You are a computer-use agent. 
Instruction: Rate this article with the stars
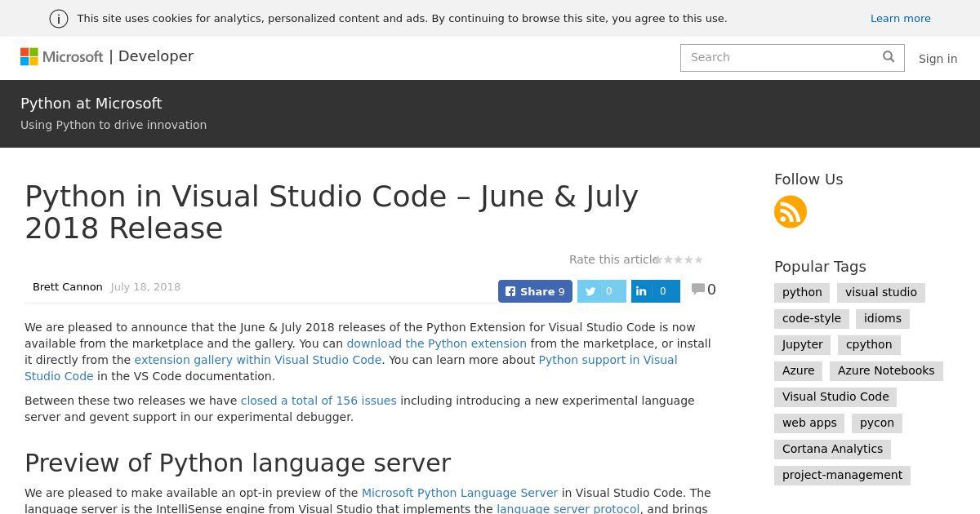[679, 259]
